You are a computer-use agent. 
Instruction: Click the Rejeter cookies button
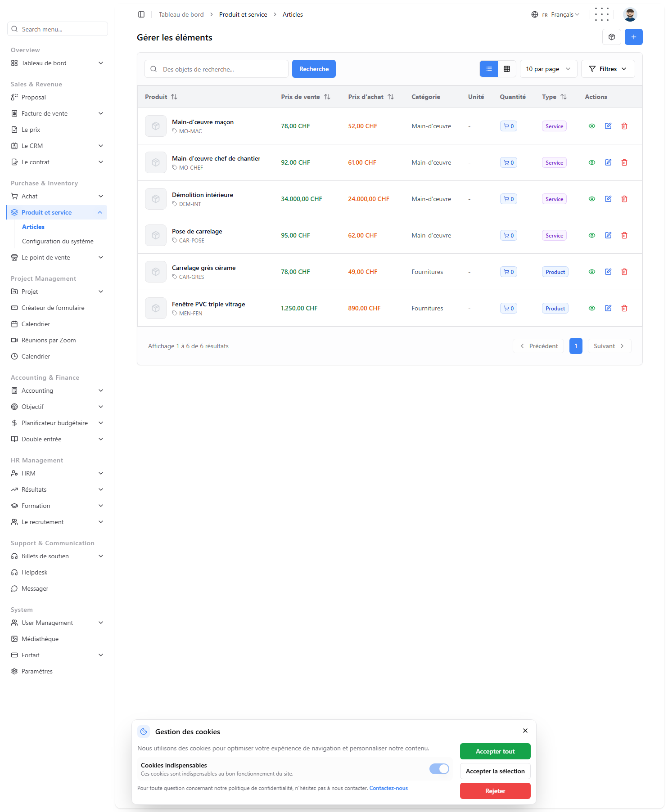click(x=495, y=791)
